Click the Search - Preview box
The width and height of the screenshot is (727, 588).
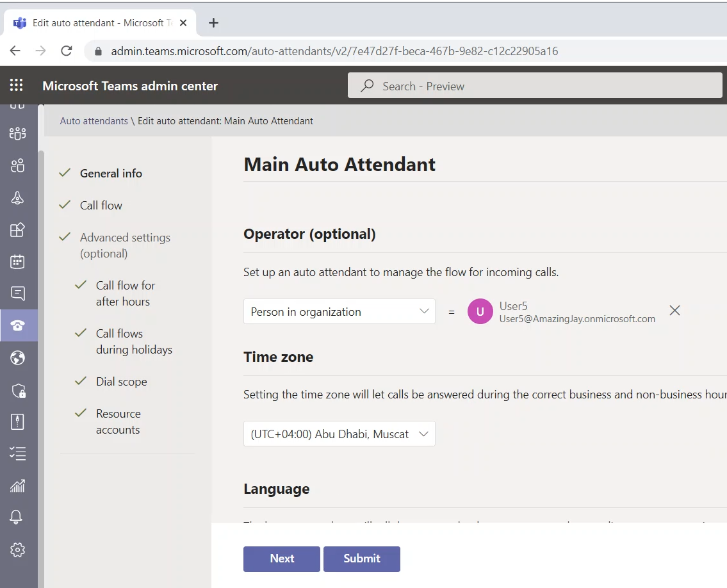pyautogui.click(x=535, y=86)
